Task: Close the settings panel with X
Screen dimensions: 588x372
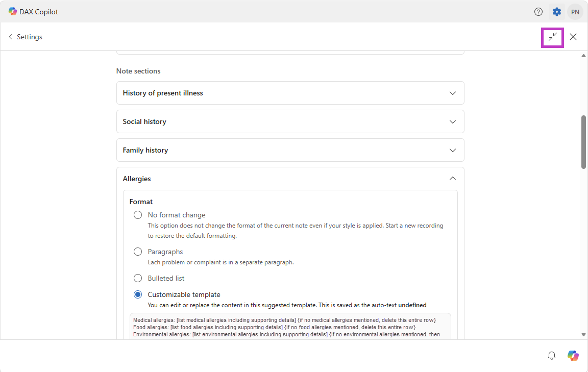Action: point(573,37)
